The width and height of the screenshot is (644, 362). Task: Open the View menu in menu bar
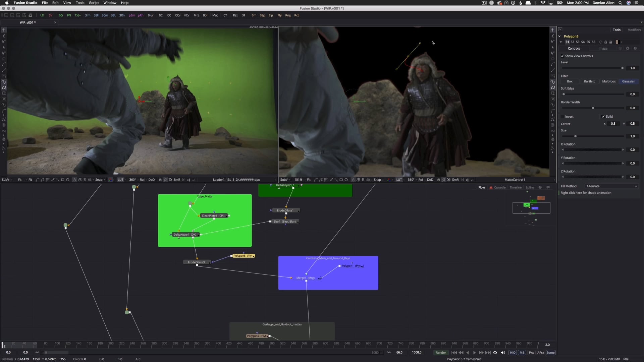67,3
